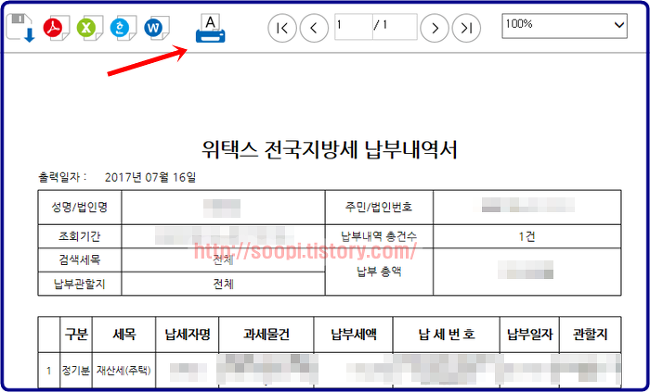Click the current page number field
The width and height of the screenshot is (650, 392).
click(353, 27)
